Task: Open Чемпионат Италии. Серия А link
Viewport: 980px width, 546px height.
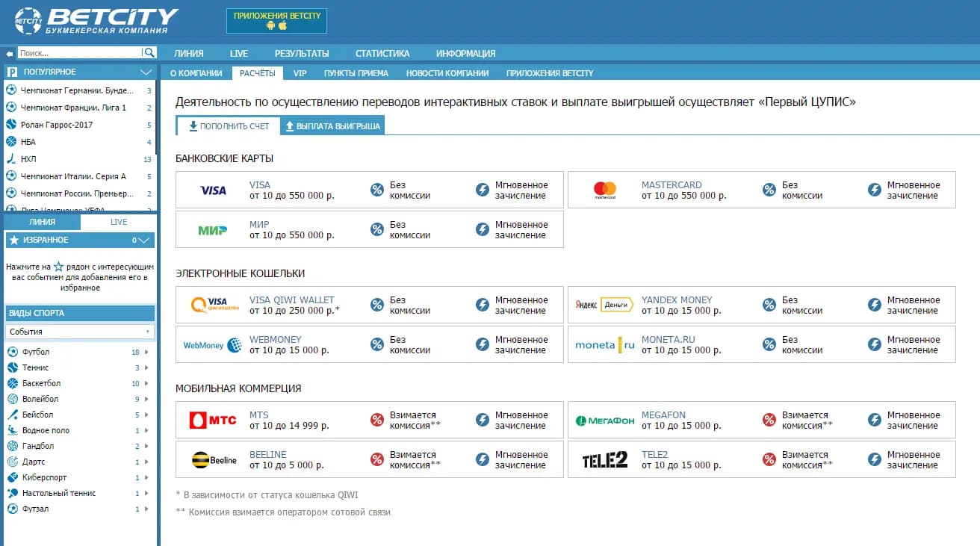Action: (73, 176)
